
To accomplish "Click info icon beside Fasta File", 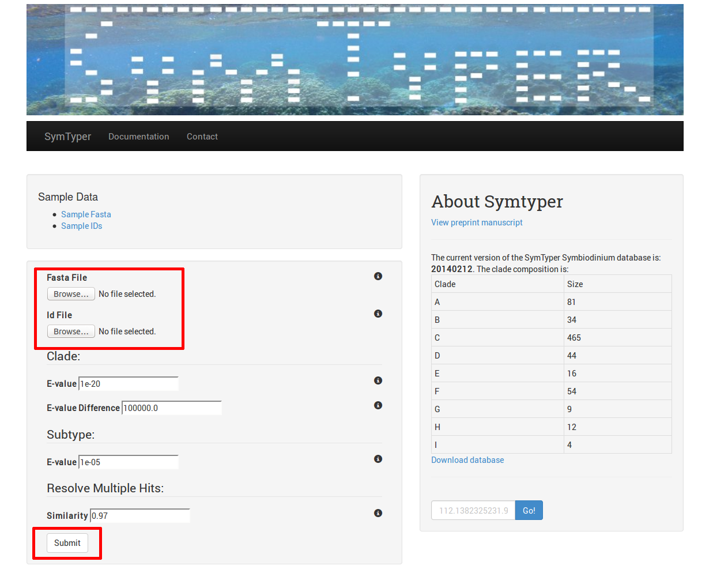I will pos(378,276).
